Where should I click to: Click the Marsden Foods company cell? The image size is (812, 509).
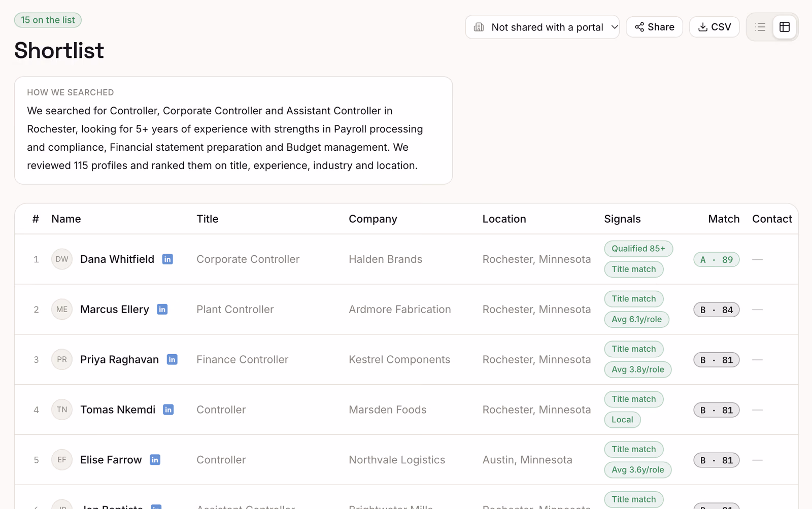(x=388, y=410)
